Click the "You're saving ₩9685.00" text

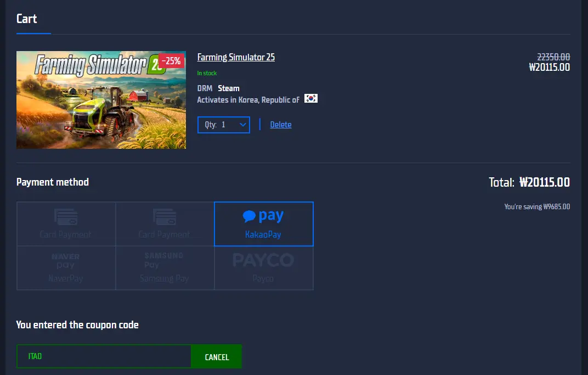pos(537,207)
